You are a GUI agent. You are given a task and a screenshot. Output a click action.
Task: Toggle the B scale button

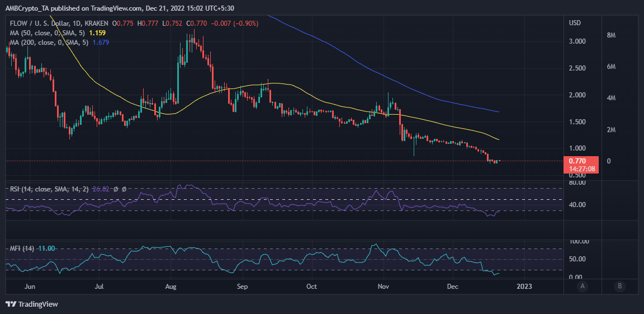[619, 286]
